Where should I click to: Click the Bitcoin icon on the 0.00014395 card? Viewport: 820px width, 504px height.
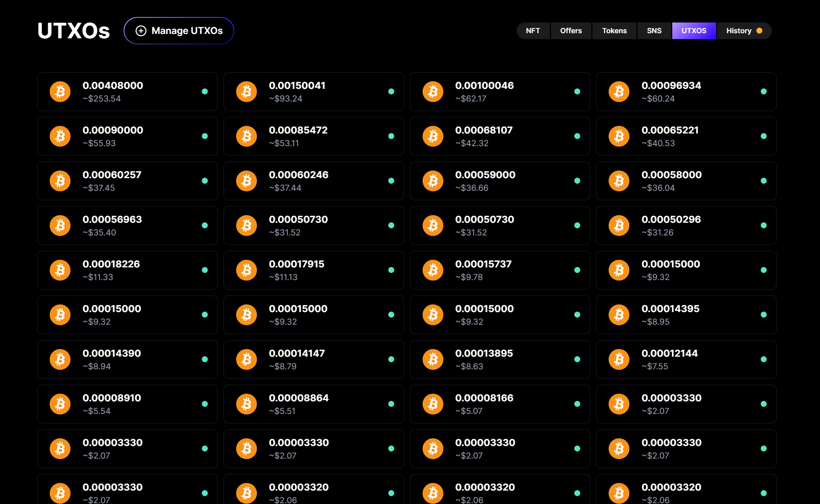coord(619,315)
